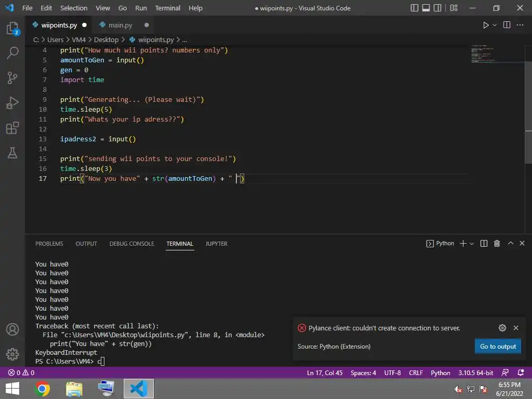Open the Selection menu
532x399 pixels.
[x=74, y=8]
